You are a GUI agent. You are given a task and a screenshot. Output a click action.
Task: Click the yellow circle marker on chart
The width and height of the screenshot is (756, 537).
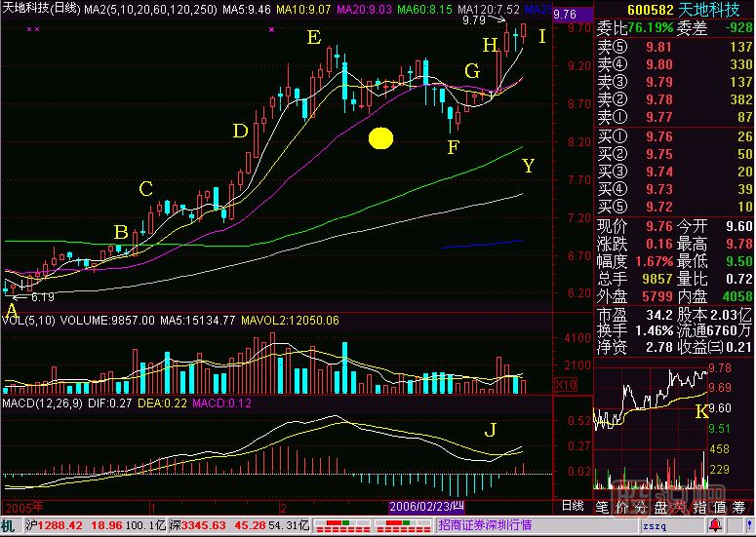[x=380, y=138]
